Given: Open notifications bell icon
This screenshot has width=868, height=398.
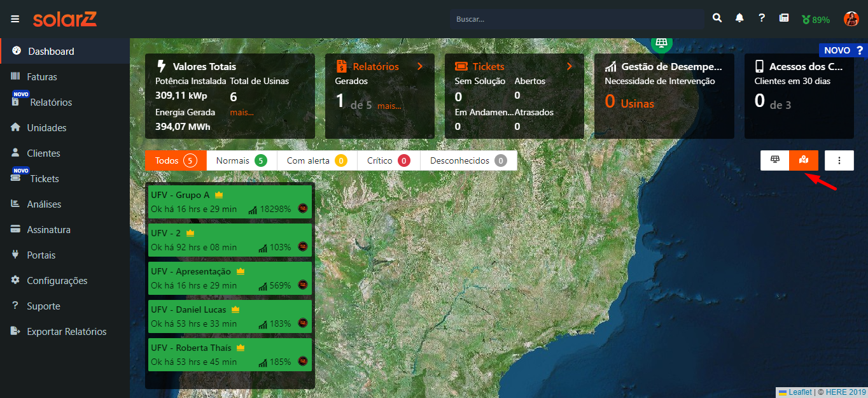Looking at the screenshot, I should tap(739, 18).
